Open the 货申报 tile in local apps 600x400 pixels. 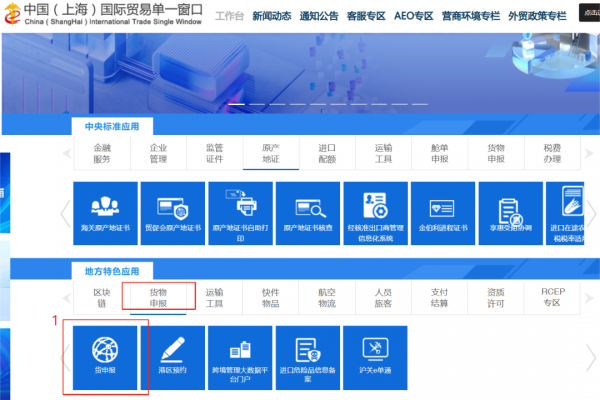coord(105,357)
